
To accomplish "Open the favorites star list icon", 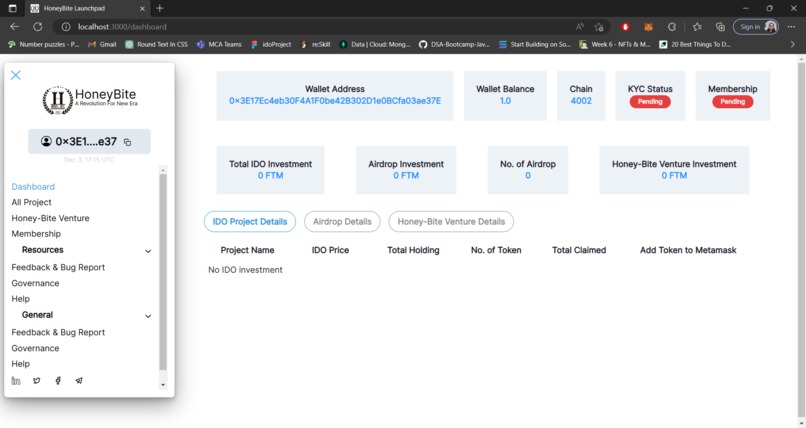I will [697, 27].
